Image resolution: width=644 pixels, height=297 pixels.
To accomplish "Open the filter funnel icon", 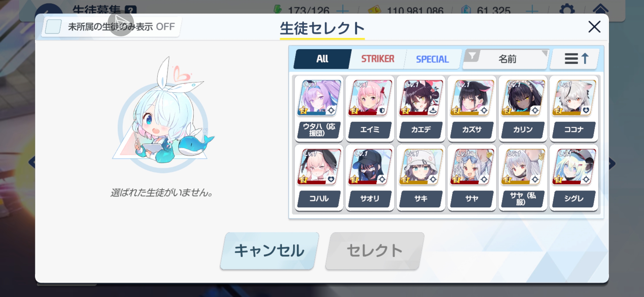I will (x=472, y=56).
